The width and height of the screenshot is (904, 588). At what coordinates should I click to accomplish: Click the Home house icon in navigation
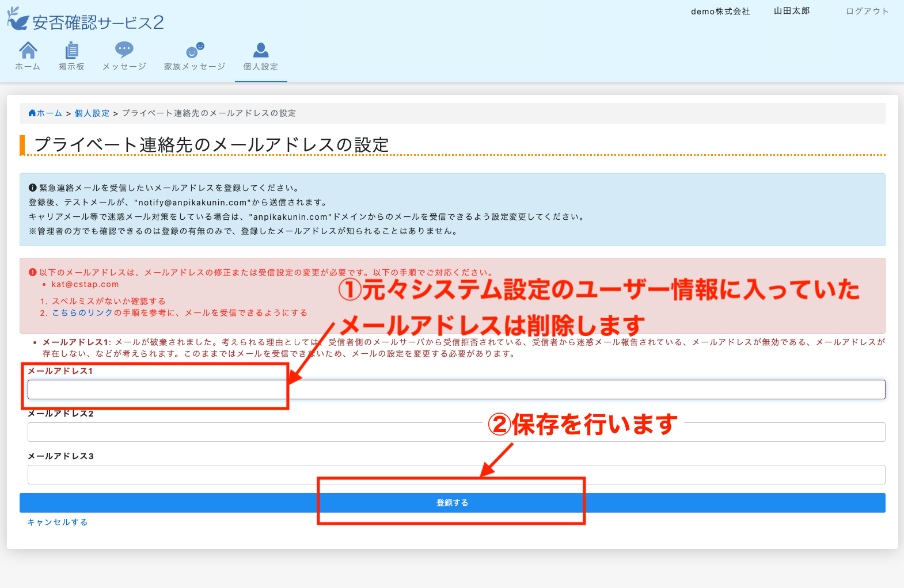[28, 51]
